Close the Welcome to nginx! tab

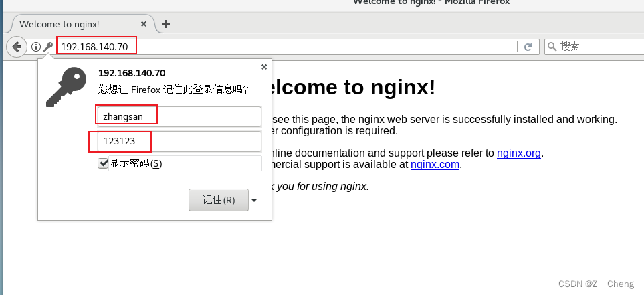pos(144,24)
